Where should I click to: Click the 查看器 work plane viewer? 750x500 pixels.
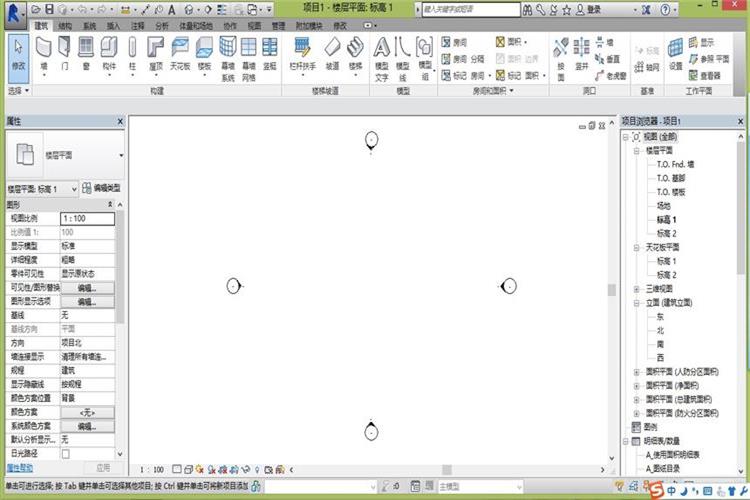pos(705,76)
